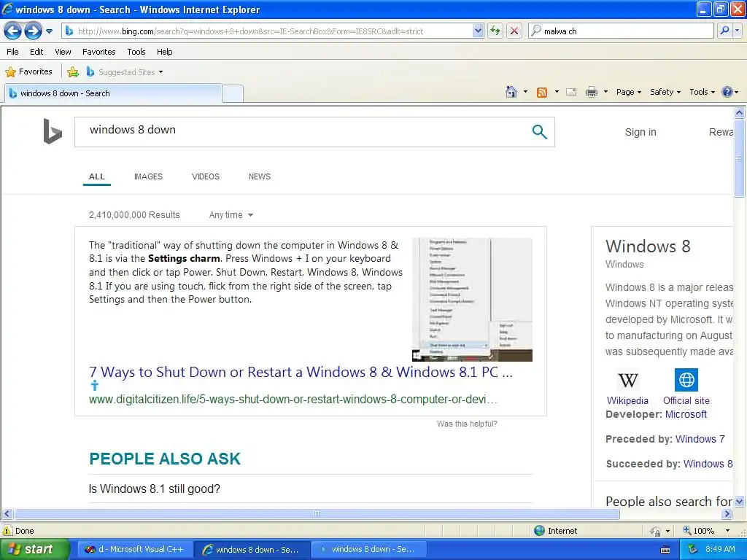This screenshot has height=560, width=747.
Task: Switch to the VIDEOS tab
Action: (x=205, y=176)
